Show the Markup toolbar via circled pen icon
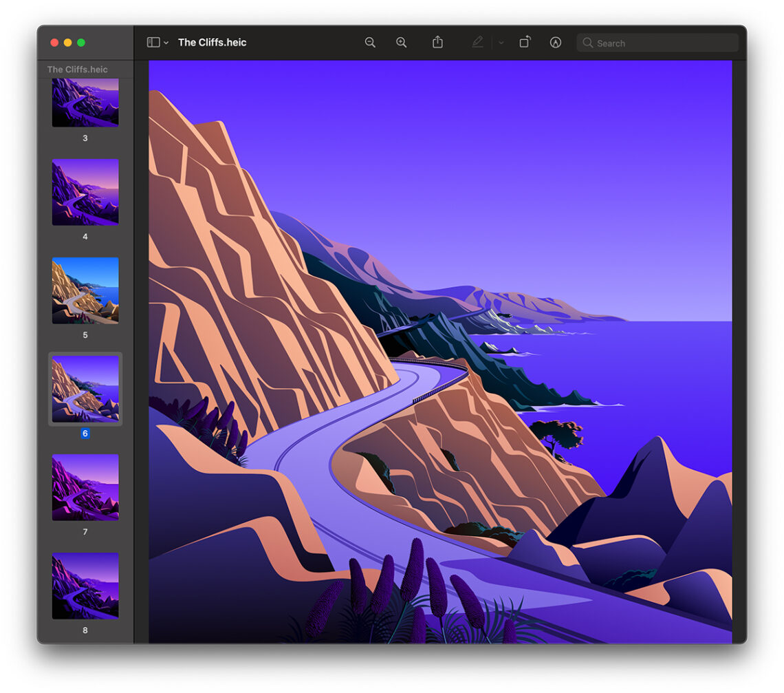The width and height of the screenshot is (784, 693). (555, 42)
